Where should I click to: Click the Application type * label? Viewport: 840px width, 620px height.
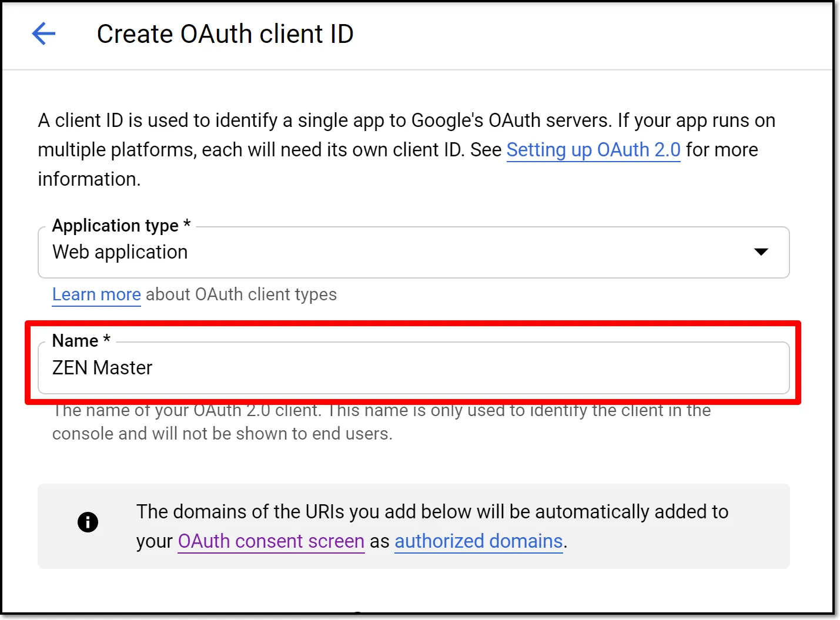(x=121, y=226)
